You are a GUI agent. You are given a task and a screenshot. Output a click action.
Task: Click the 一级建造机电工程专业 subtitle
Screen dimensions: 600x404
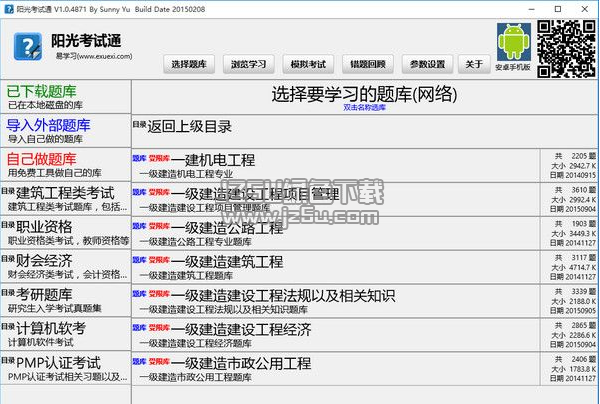coord(186,174)
